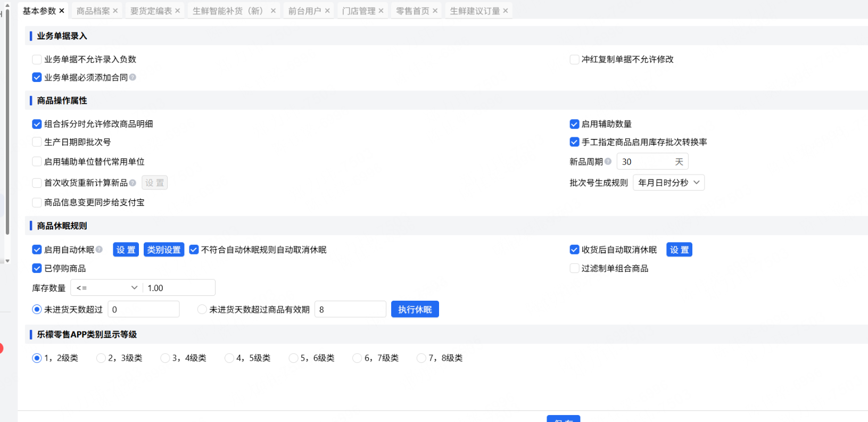Enable the 生产日期即批次号 option
Image resolution: width=868 pixels, height=422 pixels.
[x=37, y=142]
